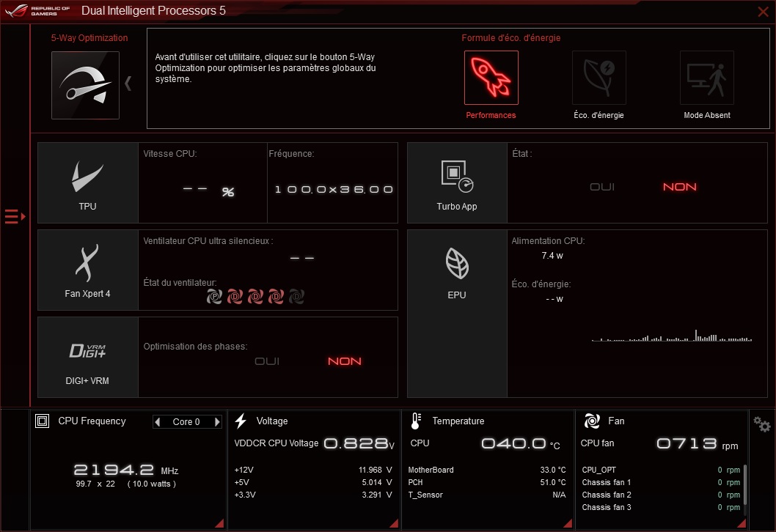Choose the Éco. d'énergie leaf plan

(599, 78)
